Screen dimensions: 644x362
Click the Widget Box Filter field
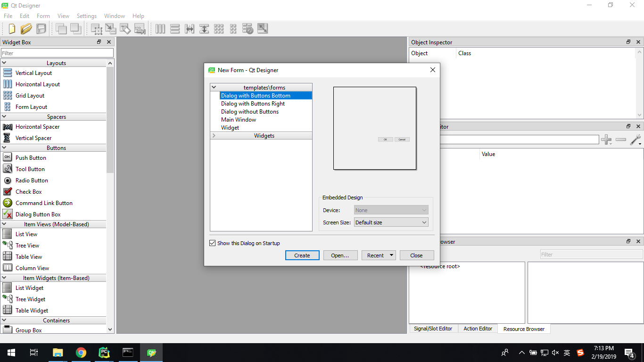coord(57,53)
